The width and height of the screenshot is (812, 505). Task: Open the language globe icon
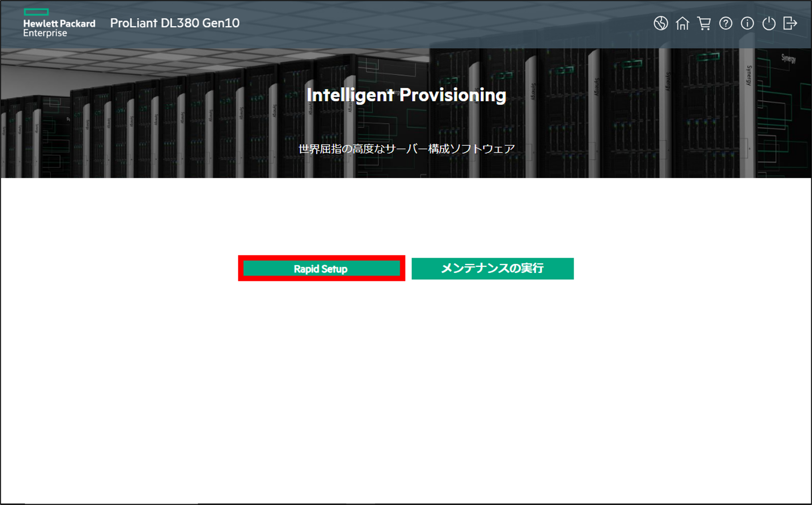(660, 23)
